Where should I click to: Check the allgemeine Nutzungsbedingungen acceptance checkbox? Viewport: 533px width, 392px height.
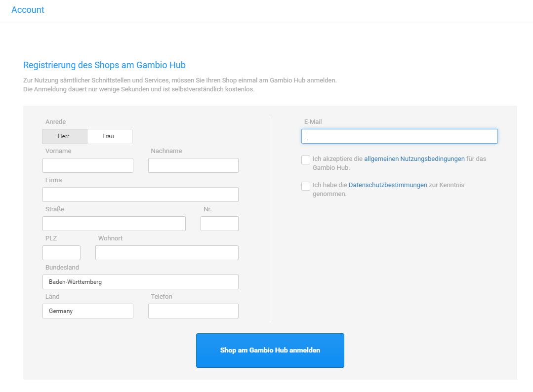pyautogui.click(x=305, y=159)
